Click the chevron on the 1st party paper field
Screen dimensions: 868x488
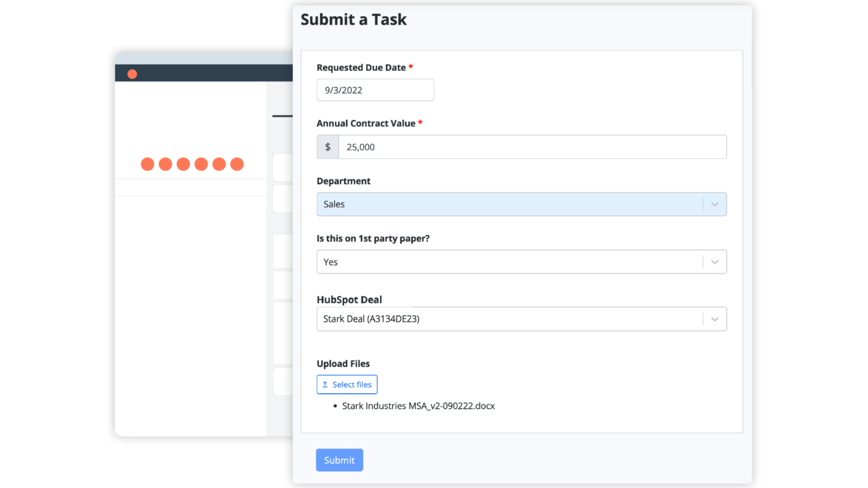point(715,262)
